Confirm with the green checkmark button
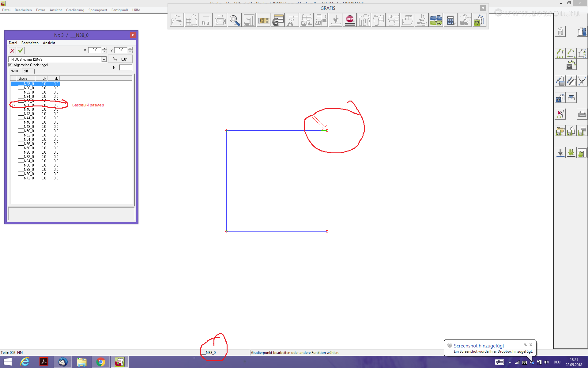The height and width of the screenshot is (368, 588). (21, 51)
